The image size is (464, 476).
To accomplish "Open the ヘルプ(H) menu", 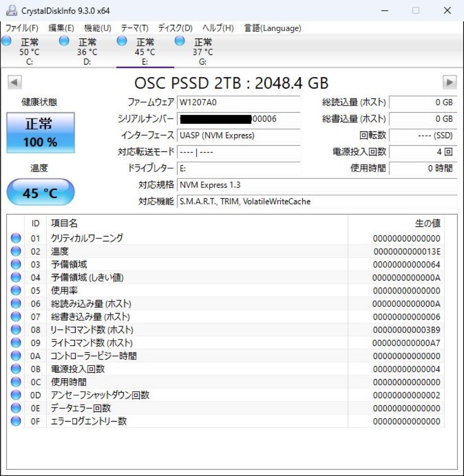I will click(x=218, y=28).
